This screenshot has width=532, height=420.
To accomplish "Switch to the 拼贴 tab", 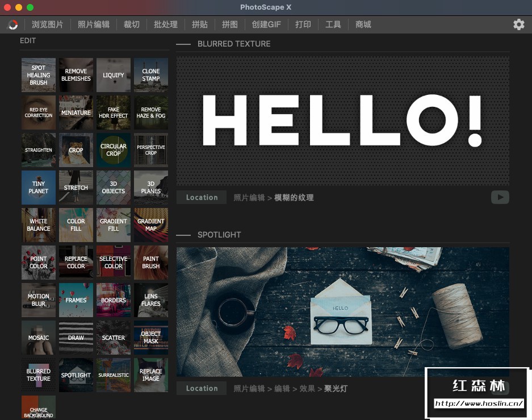I will [x=200, y=24].
